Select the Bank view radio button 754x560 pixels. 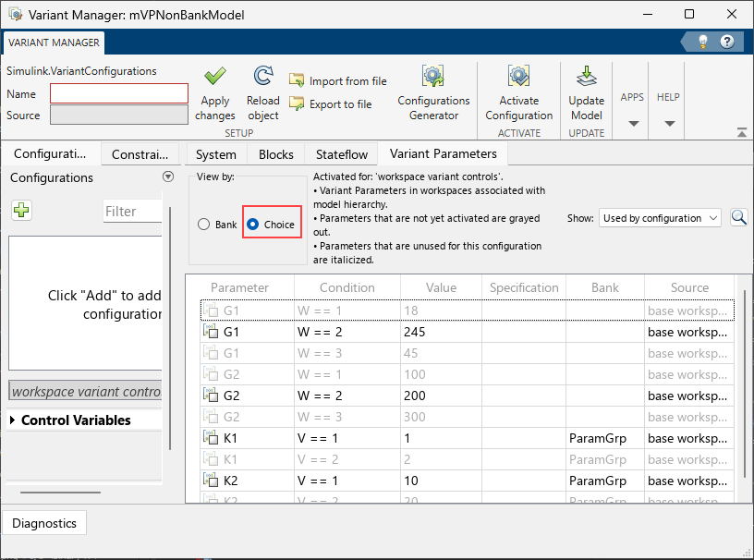click(204, 225)
